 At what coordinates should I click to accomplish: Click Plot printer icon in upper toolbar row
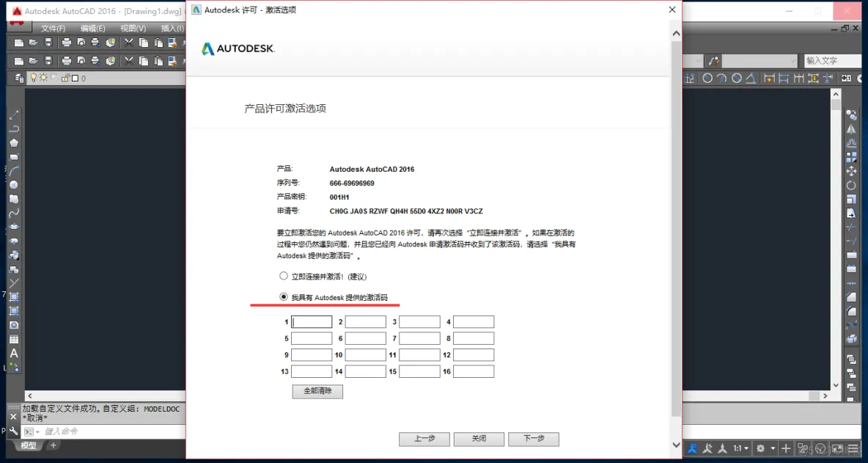(67, 43)
